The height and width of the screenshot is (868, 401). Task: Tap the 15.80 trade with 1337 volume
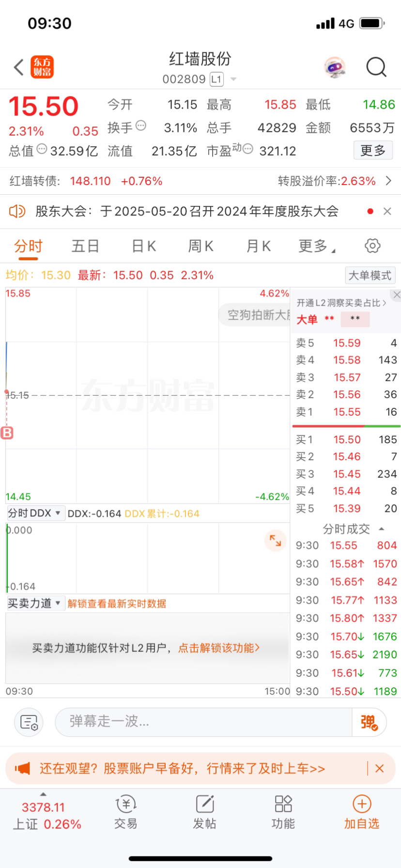pyautogui.click(x=346, y=618)
